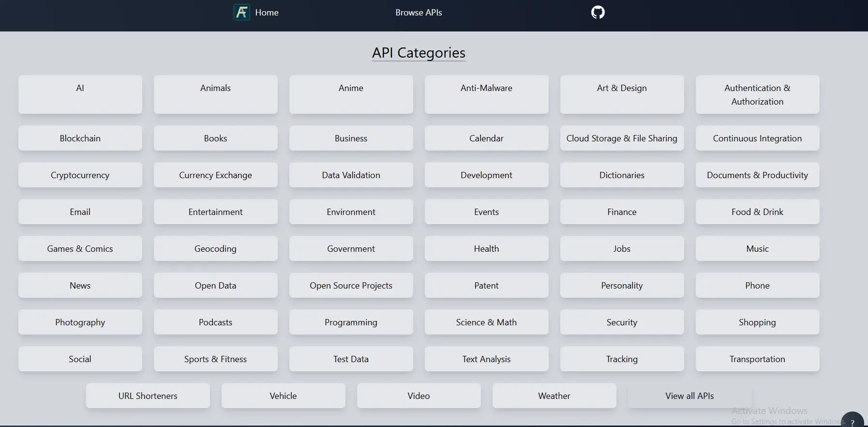This screenshot has height=427, width=868.
Task: Open Games & Comics category
Action: (80, 248)
